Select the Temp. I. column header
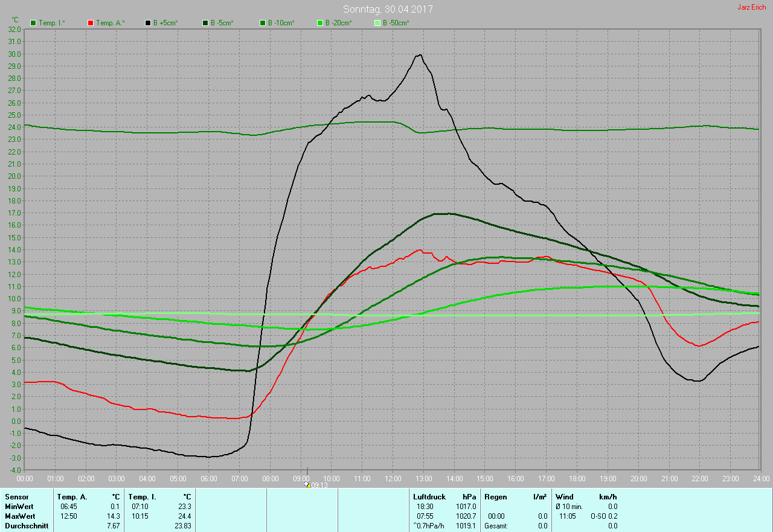The image size is (773, 532). click(x=142, y=496)
